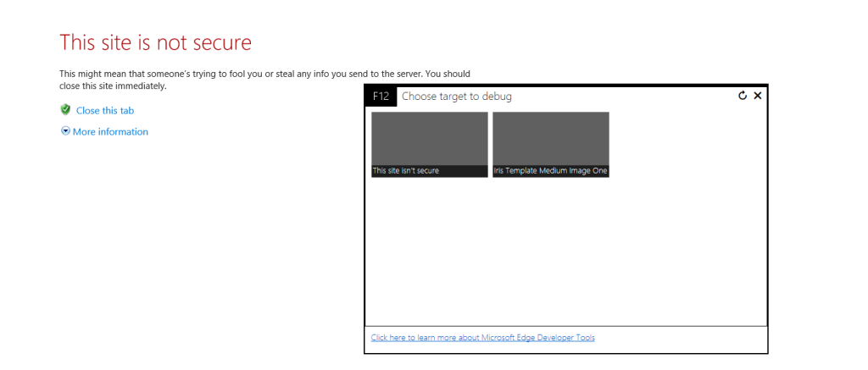This screenshot has height=370, width=868.
Task: Click the F12 badge in dialog header
Action: [x=381, y=97]
